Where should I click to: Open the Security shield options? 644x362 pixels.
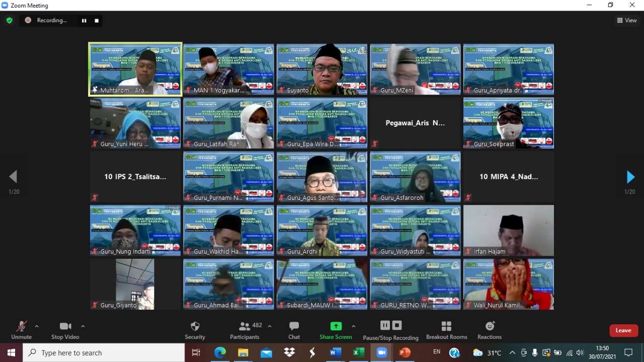[195, 330]
